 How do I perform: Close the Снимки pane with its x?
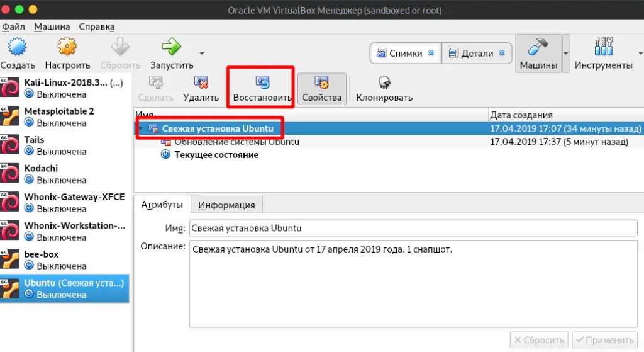tap(431, 53)
